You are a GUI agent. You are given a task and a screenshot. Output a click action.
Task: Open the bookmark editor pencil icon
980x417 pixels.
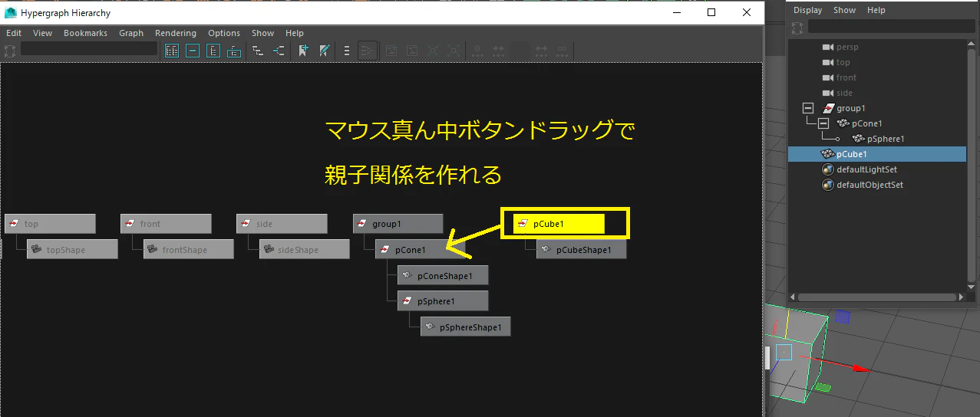[325, 51]
